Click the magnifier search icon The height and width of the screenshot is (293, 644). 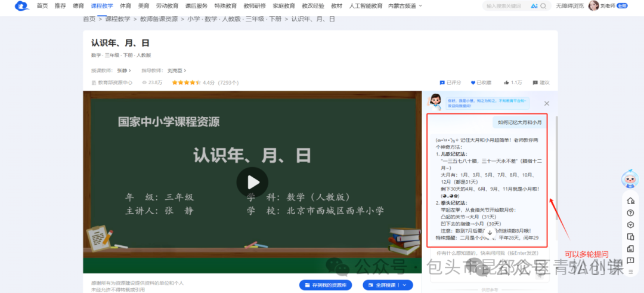544,6
